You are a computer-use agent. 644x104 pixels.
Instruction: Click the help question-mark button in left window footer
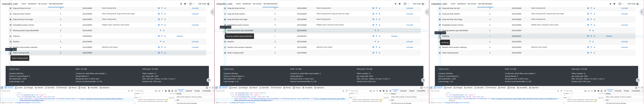pos(209,80)
